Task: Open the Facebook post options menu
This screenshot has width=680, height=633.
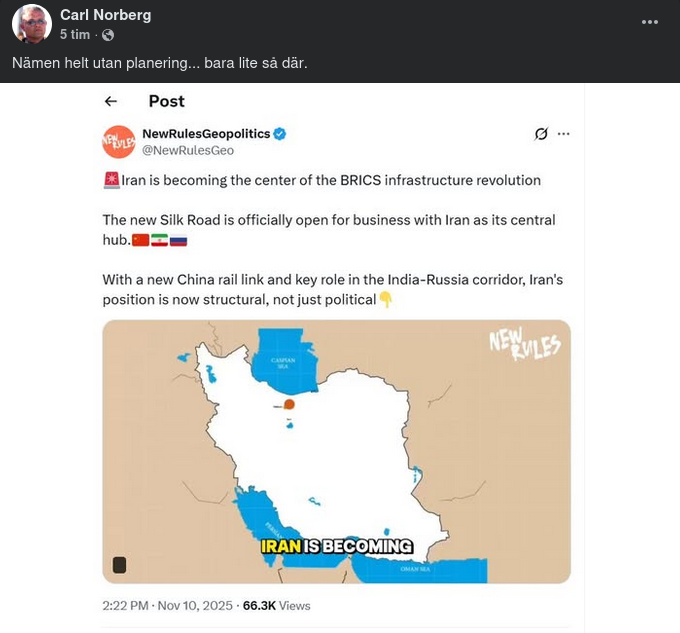Action: click(650, 22)
